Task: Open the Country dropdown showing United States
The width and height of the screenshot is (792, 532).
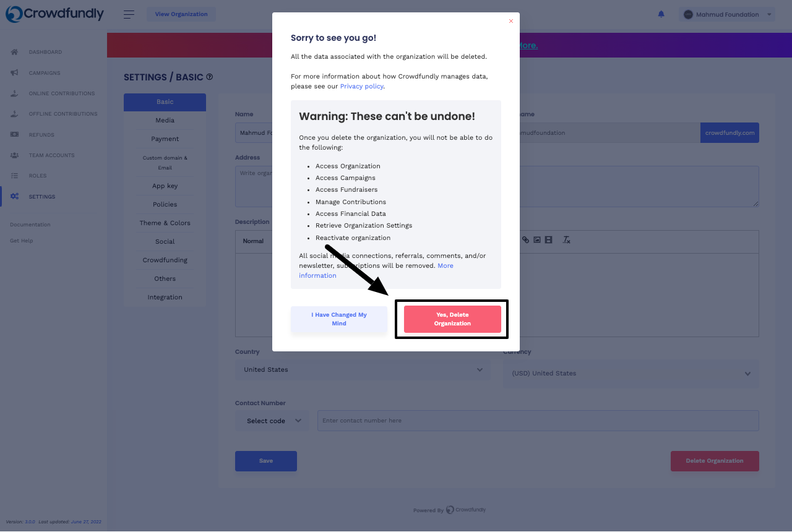Action: pos(363,370)
